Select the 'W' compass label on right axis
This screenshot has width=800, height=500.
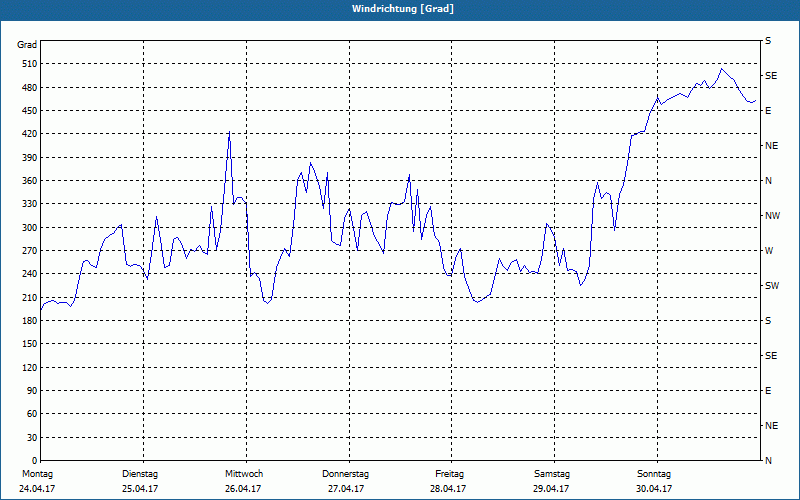coord(769,251)
